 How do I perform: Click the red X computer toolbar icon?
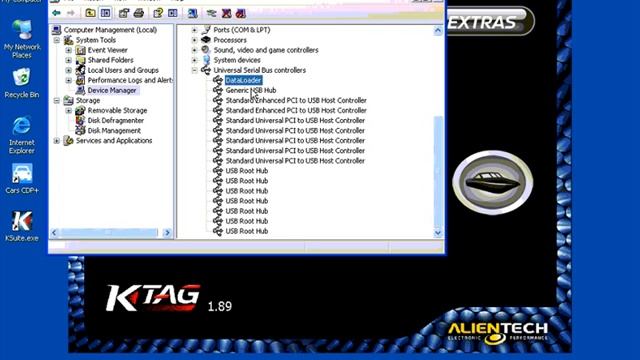(226, 13)
